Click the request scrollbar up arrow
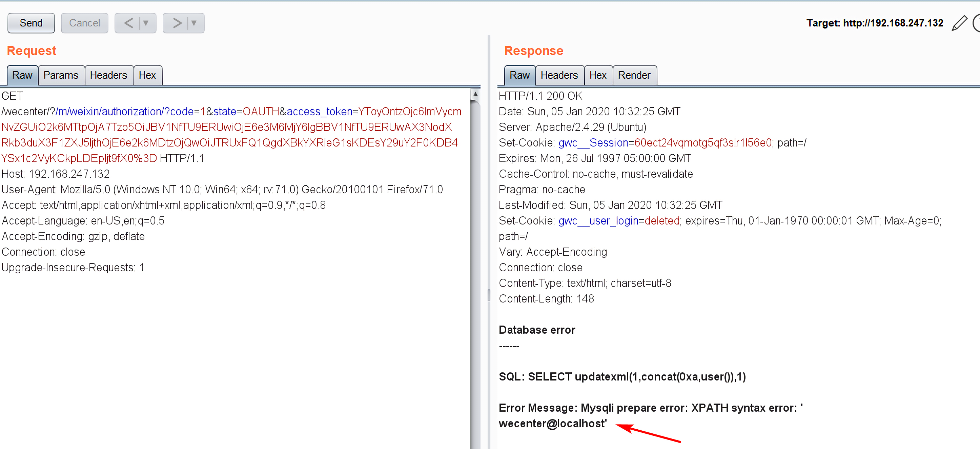980x449 pixels. [475, 94]
